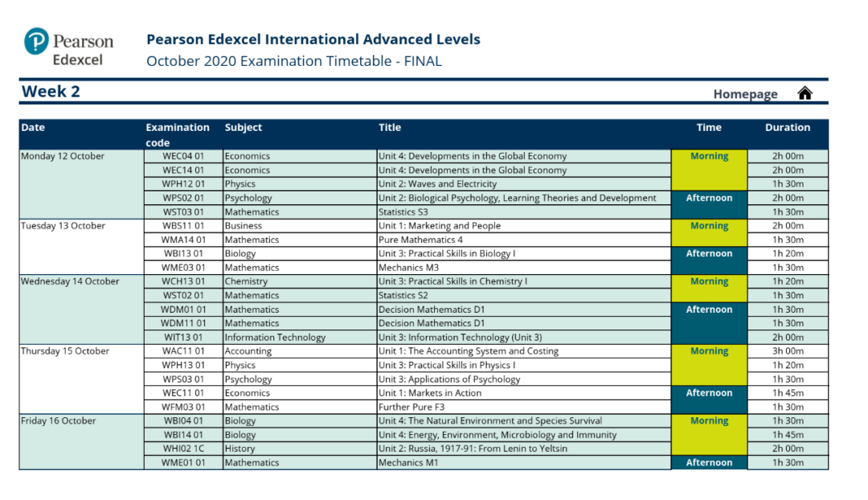
Task: Open the Homepage link
Action: 745,94
